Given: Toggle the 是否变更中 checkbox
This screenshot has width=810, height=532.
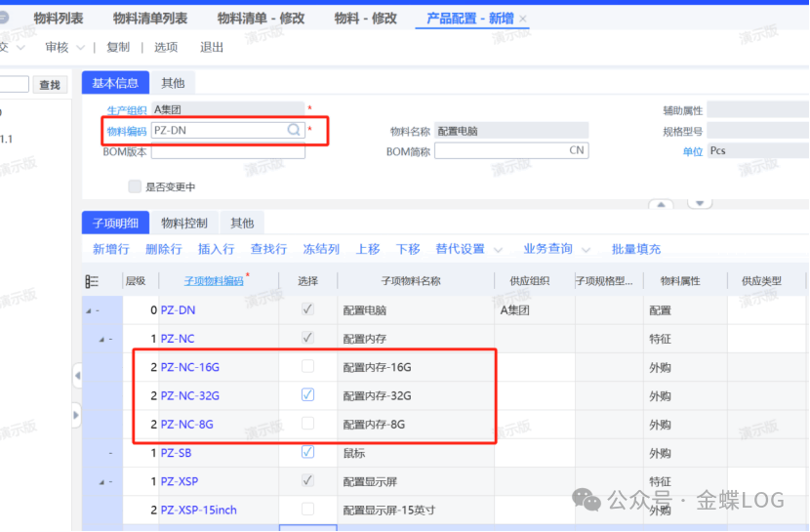Looking at the screenshot, I should coord(135,186).
